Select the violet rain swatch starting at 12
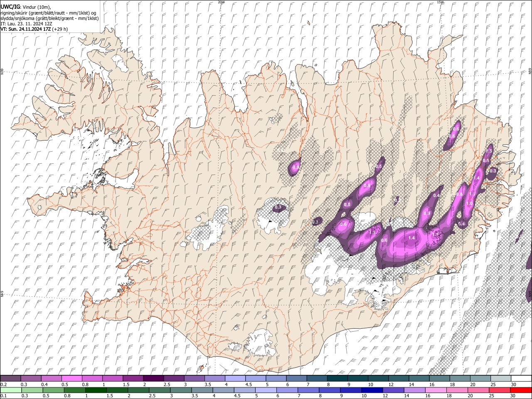 (393, 390)
